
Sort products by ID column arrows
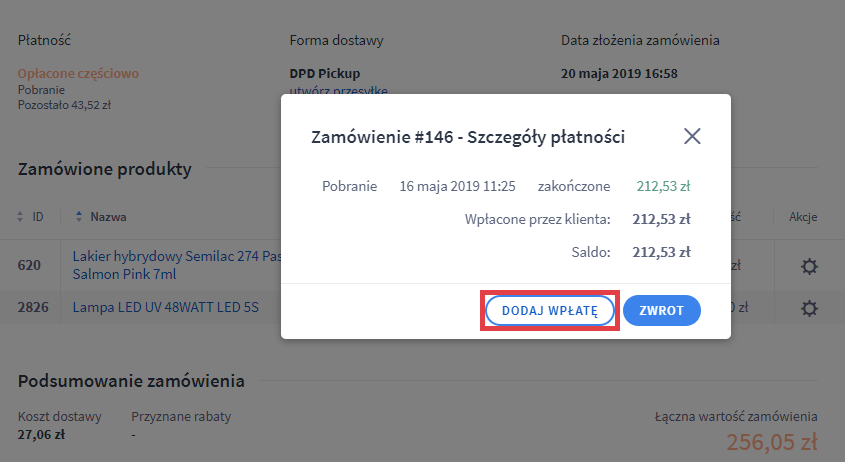(x=21, y=217)
